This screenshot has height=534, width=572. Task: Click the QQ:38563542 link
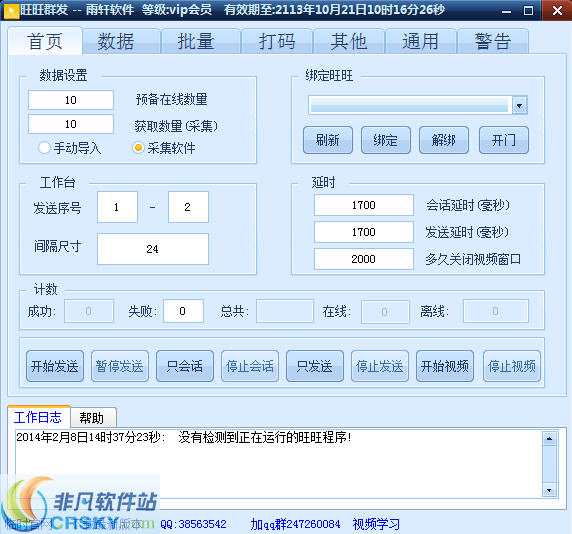(194, 524)
